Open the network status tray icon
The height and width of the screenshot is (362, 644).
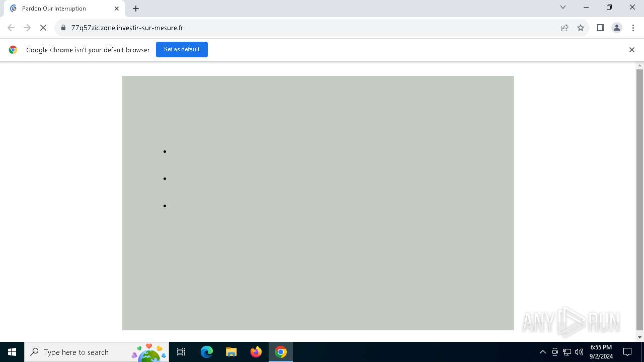click(x=567, y=352)
